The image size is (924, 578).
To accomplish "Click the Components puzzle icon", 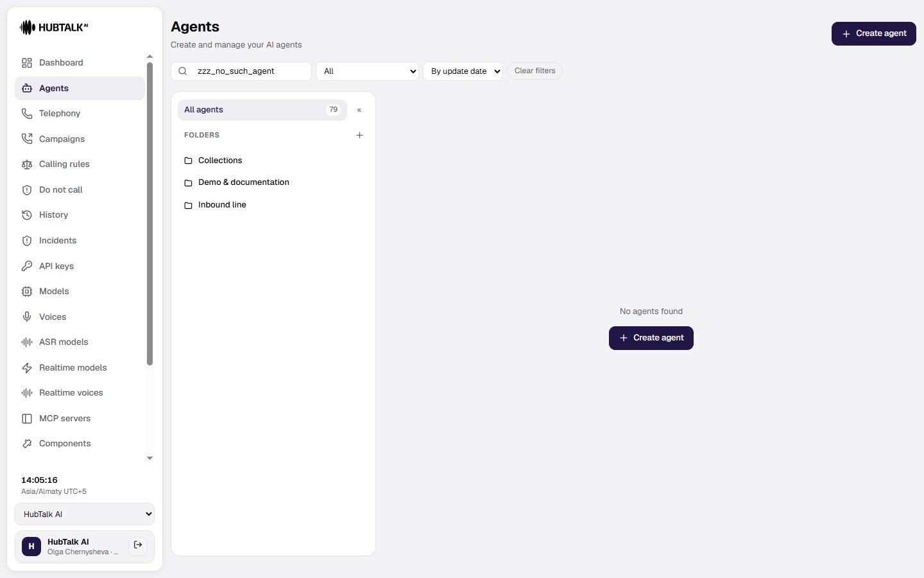I will click(x=27, y=444).
